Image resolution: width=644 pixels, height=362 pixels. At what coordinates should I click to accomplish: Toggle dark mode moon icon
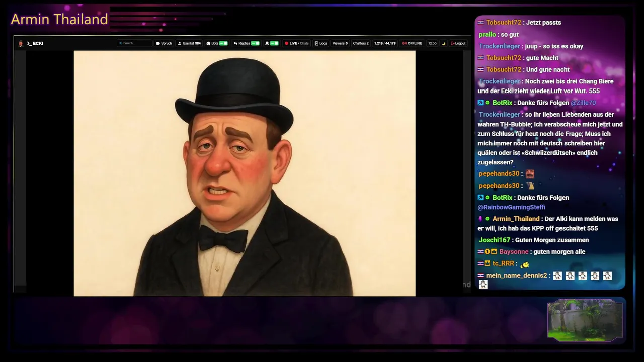(x=444, y=43)
